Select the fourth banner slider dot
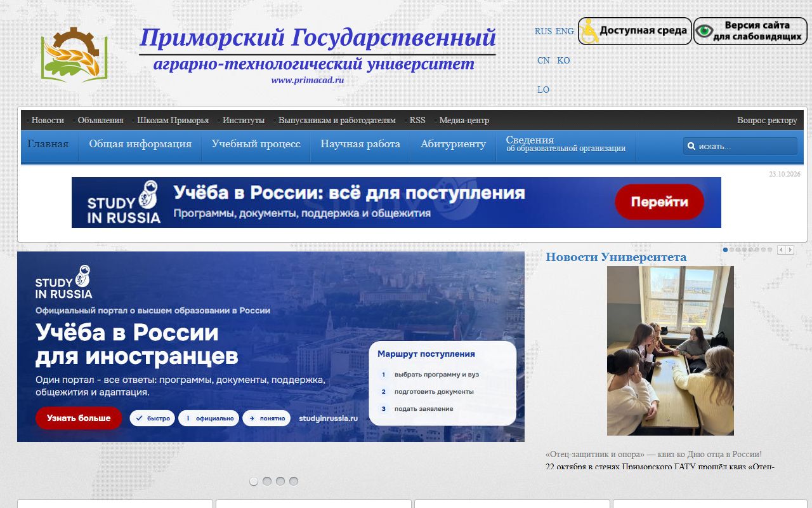 point(294,481)
